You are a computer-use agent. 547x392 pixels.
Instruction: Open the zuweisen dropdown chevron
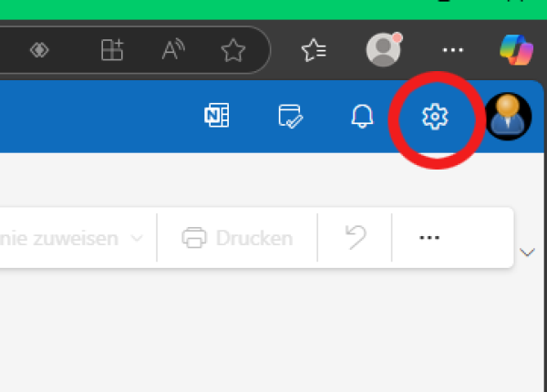point(137,239)
